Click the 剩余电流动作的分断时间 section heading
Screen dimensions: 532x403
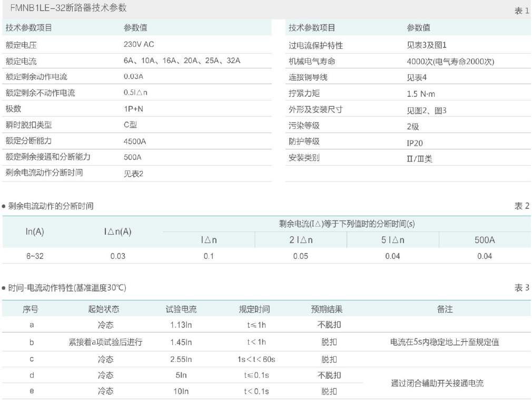click(51, 206)
